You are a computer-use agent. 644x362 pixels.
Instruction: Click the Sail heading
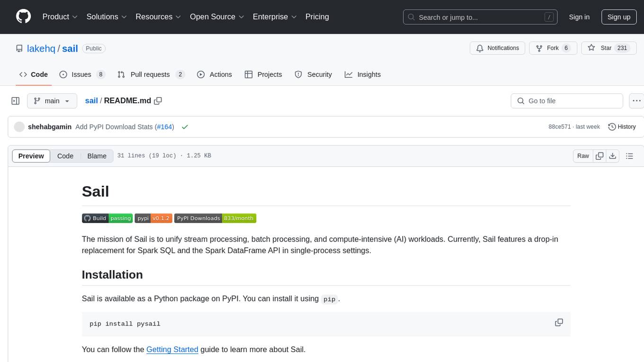pyautogui.click(x=95, y=191)
